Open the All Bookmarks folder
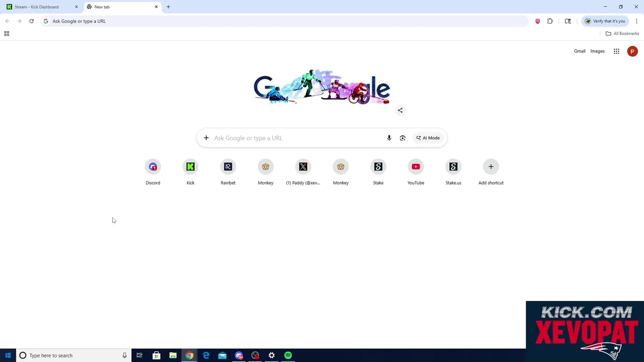 pyautogui.click(x=622, y=34)
